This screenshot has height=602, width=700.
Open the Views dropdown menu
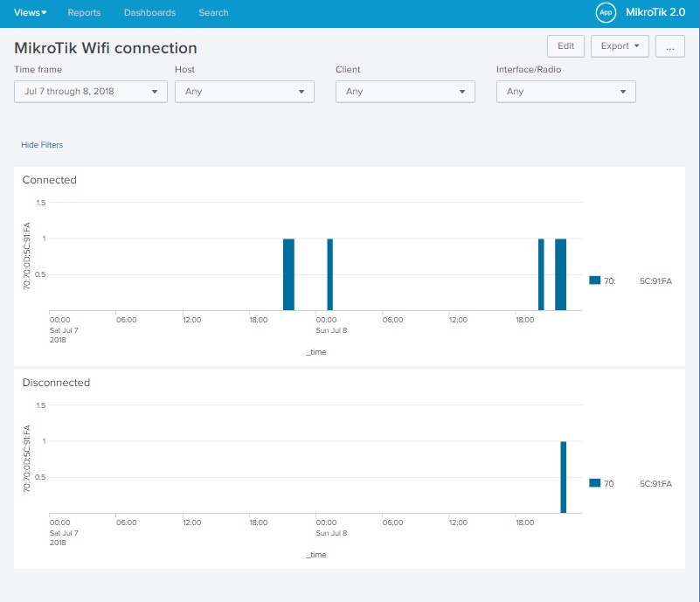[30, 12]
